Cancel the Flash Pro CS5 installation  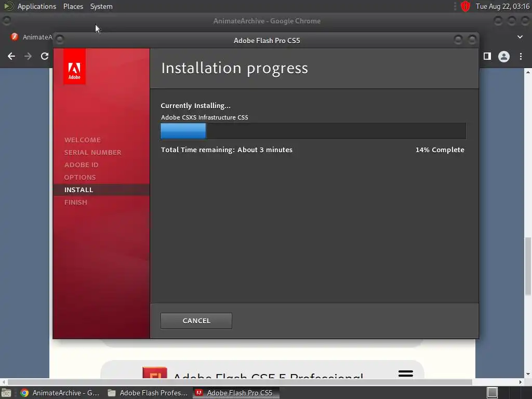196,321
